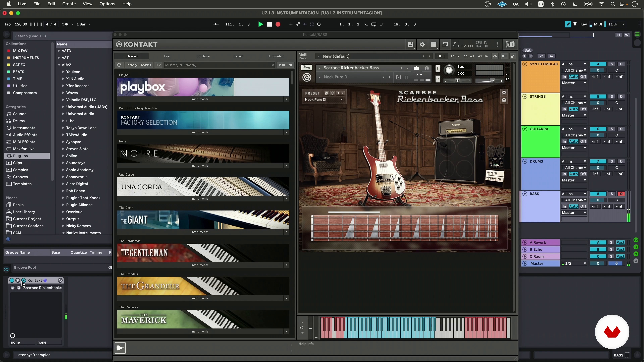Mute the Scarbee instrument in Kontakt
644x362 pixels.
point(438,79)
